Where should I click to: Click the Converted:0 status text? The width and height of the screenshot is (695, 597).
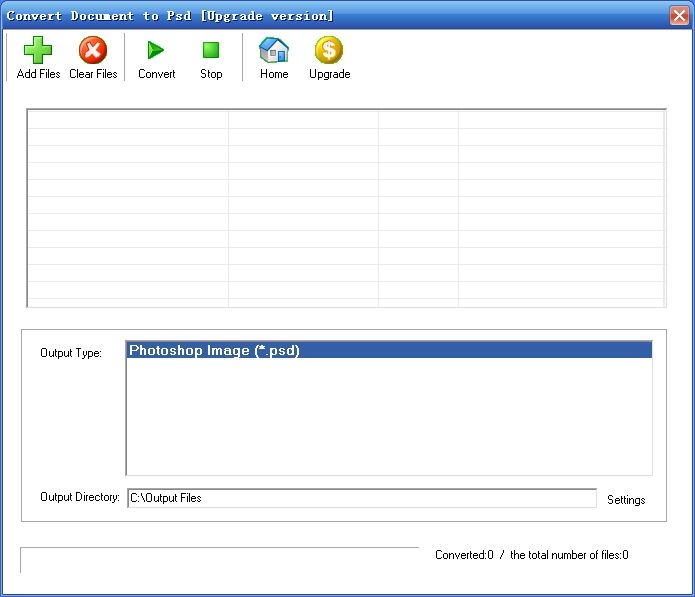464,555
